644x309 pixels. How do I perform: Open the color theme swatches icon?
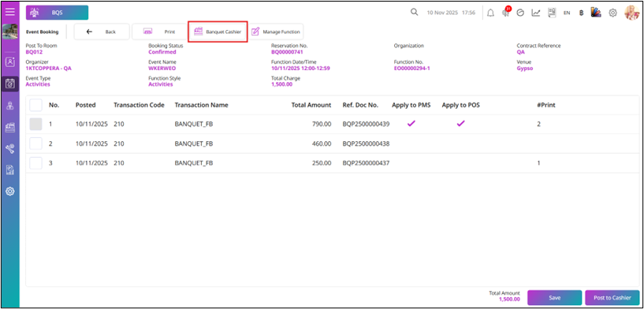(x=596, y=13)
